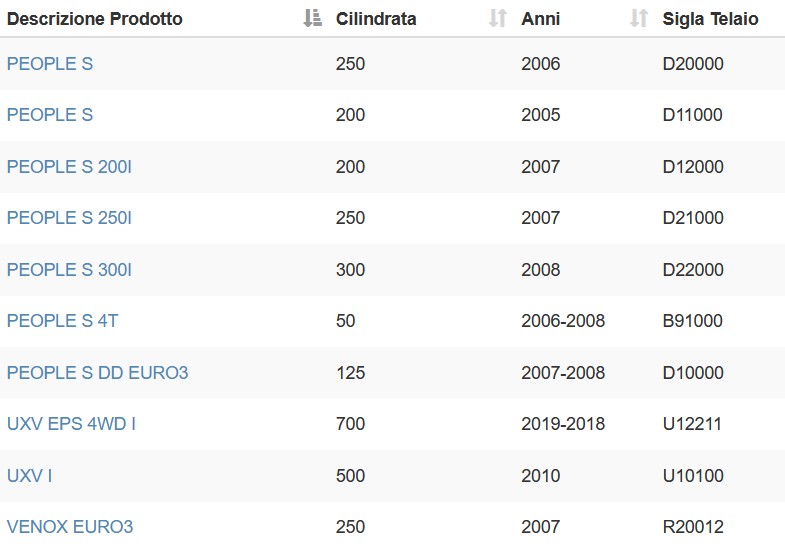Open the PEOPLE S 200cc 2005 link
The image size is (785, 547).
pyautogui.click(x=50, y=115)
